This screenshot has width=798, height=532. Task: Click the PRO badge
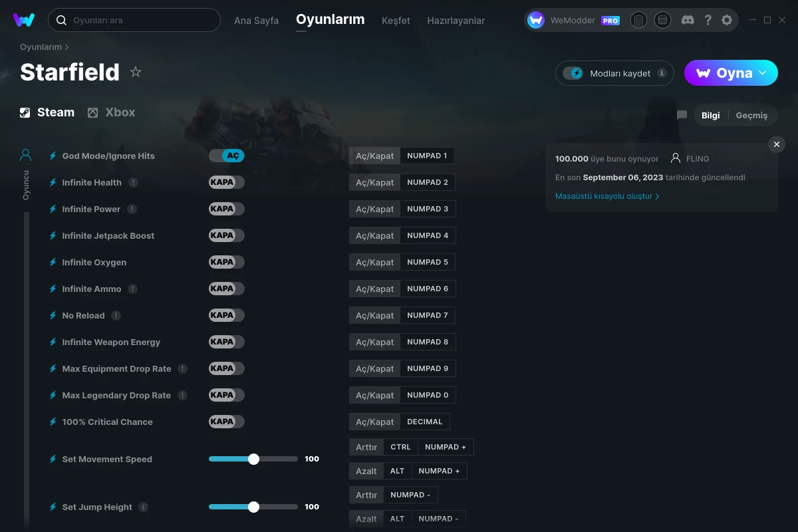pos(610,21)
